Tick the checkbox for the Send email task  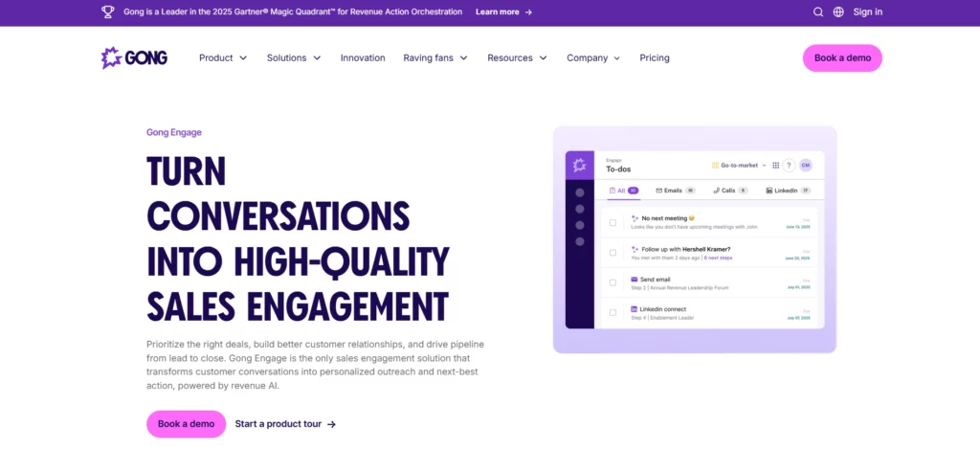[612, 282]
